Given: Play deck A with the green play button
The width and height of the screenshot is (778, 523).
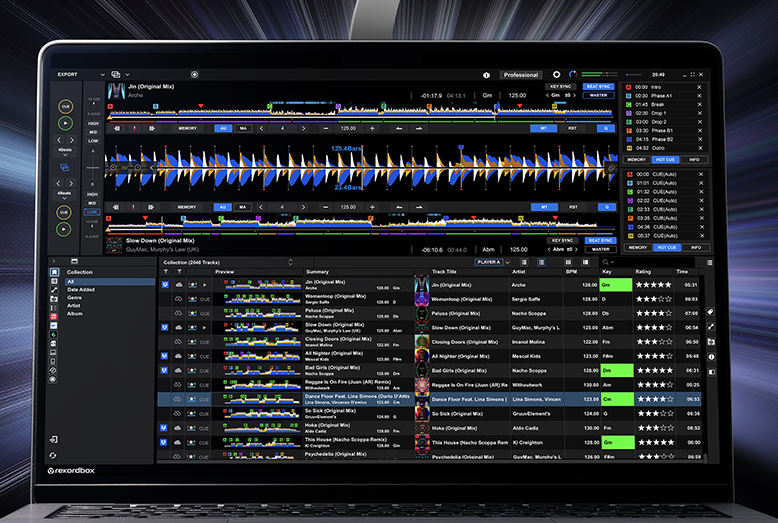Looking at the screenshot, I should 65,123.
